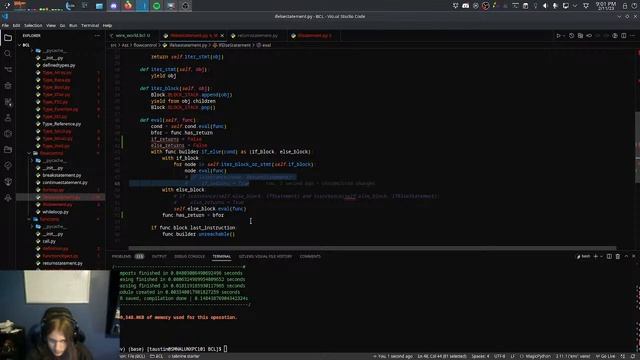Screen dimensions: 640x360
Task: Open Type_Reference.py in explorer
Action: click(x=62, y=124)
